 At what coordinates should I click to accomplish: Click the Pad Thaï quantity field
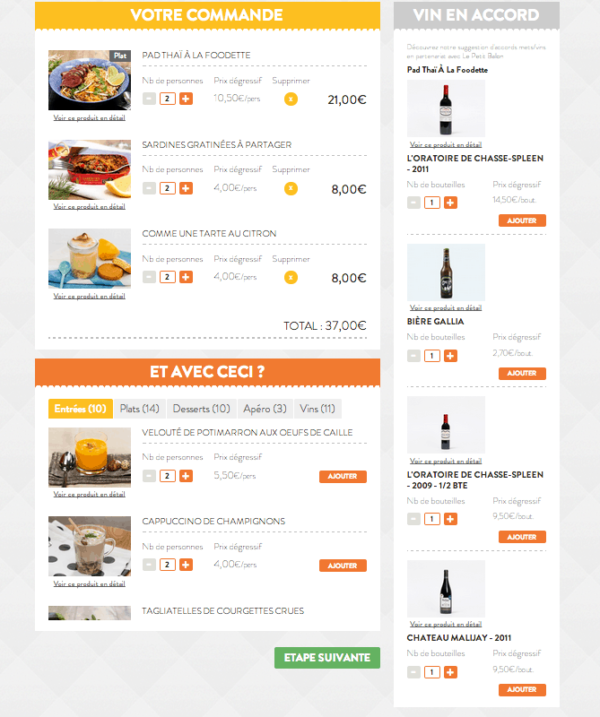pos(167,99)
